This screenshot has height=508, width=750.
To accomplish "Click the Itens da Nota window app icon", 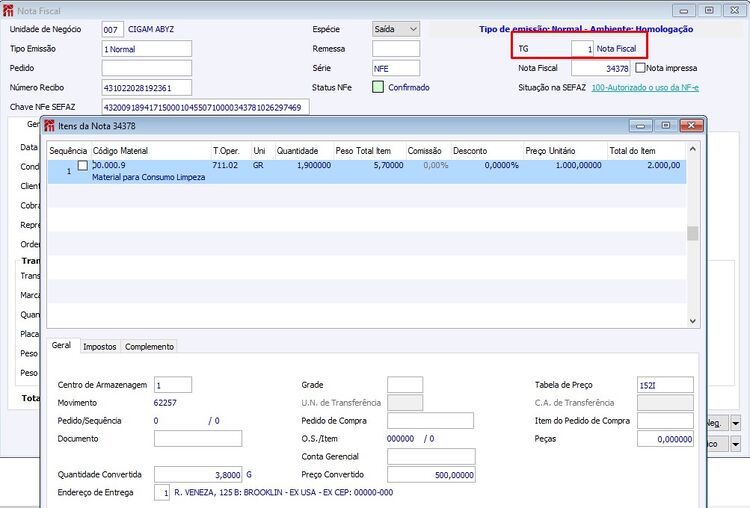I will (x=49, y=126).
